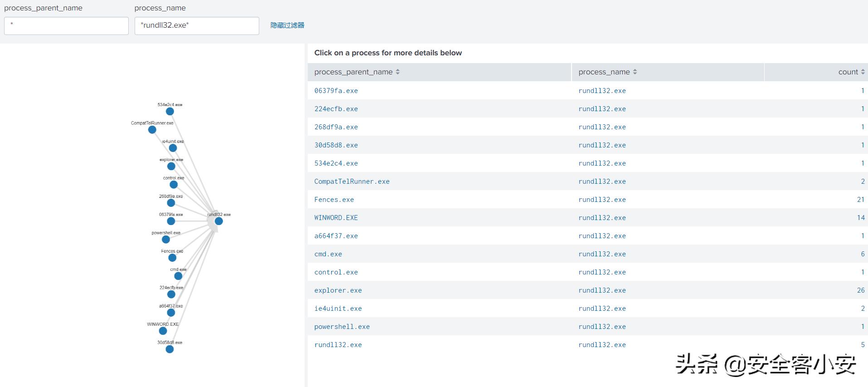Open powershell.exe entry in the table
Viewport: 868px width, 387px height.
342,327
